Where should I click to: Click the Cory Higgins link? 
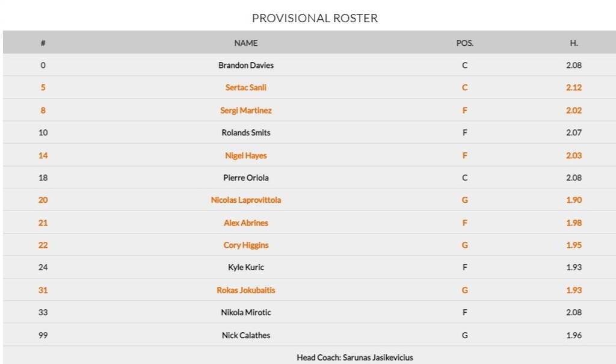(x=245, y=245)
